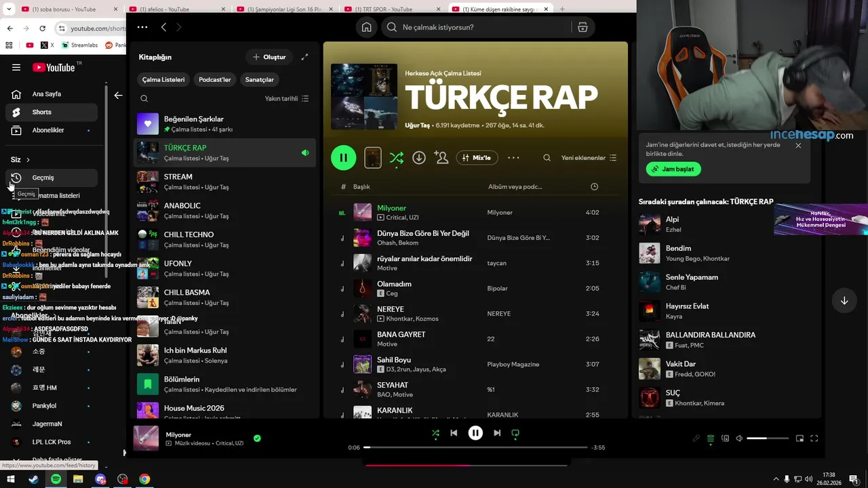Screen dimensions: 868x488
Task: Reload the Chrome page
Action: click(x=42, y=28)
